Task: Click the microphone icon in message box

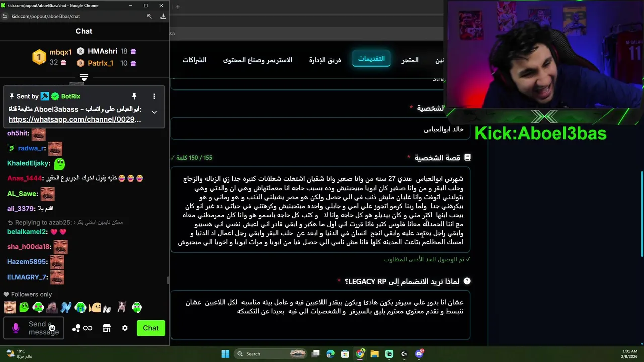Action: 16,328
